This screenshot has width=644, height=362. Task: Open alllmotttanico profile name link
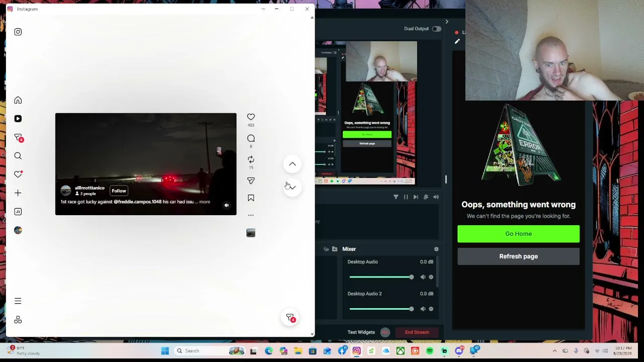(90, 188)
